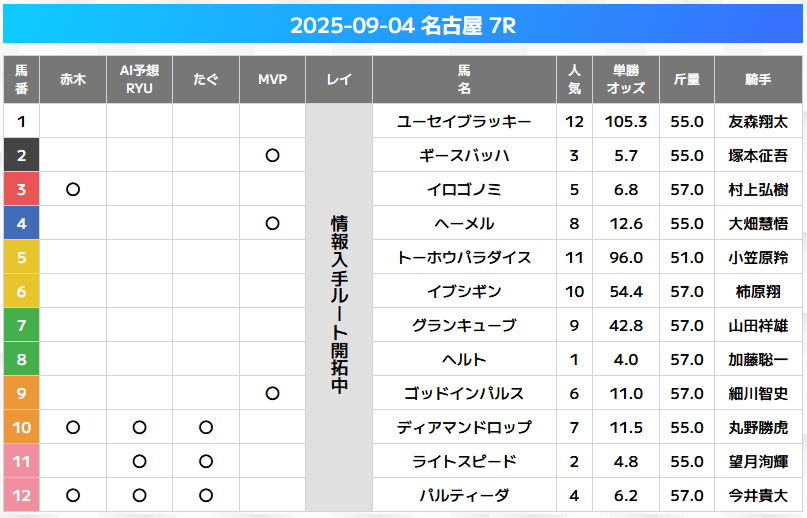Click the たぐ circle mark for horse 10
The image size is (807, 518).
[x=206, y=428]
